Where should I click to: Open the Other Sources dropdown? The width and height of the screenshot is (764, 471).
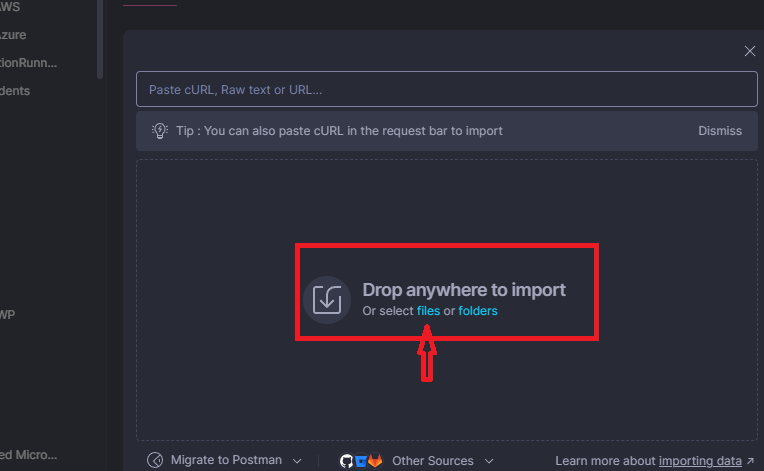tap(488, 461)
